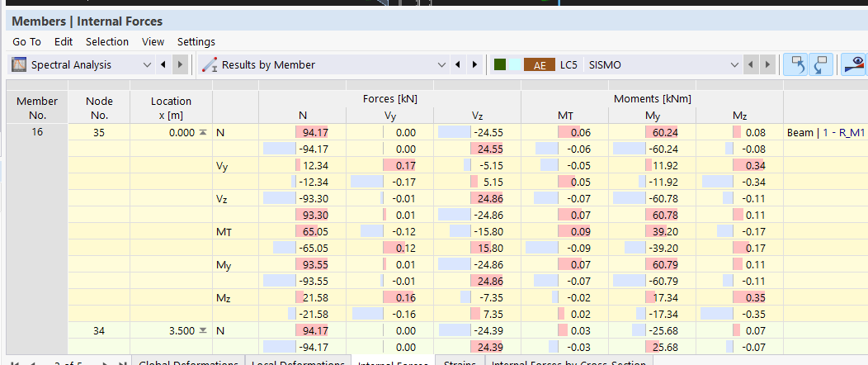Screen dimensions: 868x365
Task: Expand the Results by Member dropdown
Action: [x=441, y=64]
